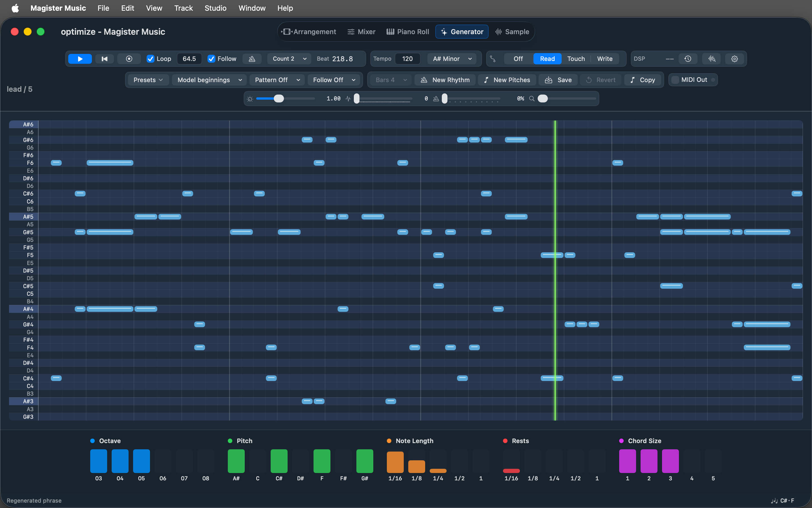Toggle the metronome icon in transport

pos(252,59)
